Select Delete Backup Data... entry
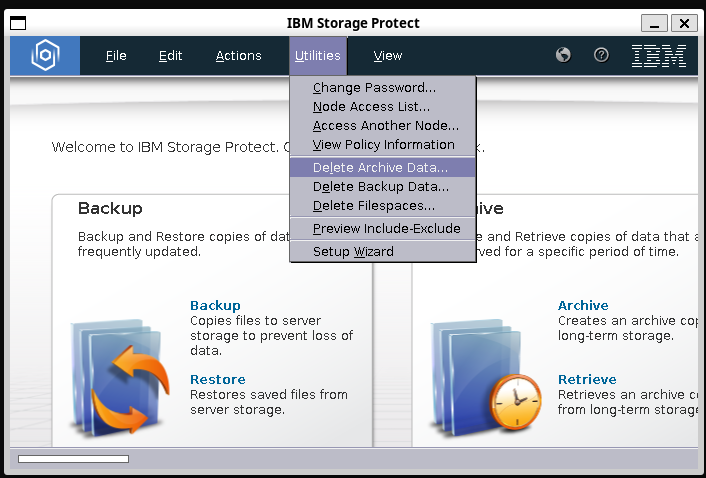Image resolution: width=706 pixels, height=478 pixels. [383, 186]
